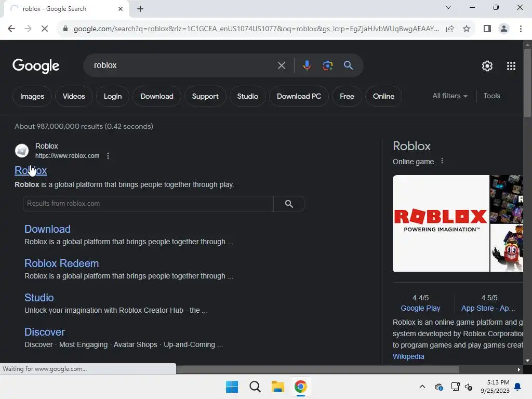
Task: Open the Download sitelink
Action: (x=47, y=229)
